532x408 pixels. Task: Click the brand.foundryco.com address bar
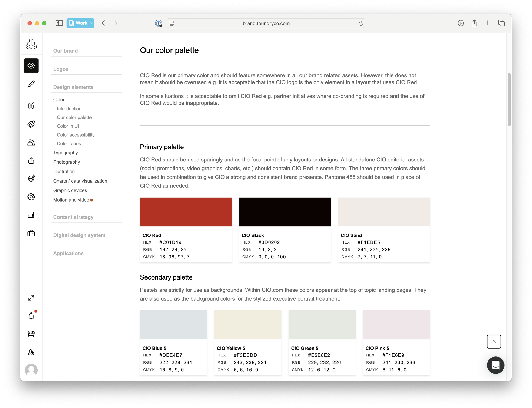tap(266, 23)
